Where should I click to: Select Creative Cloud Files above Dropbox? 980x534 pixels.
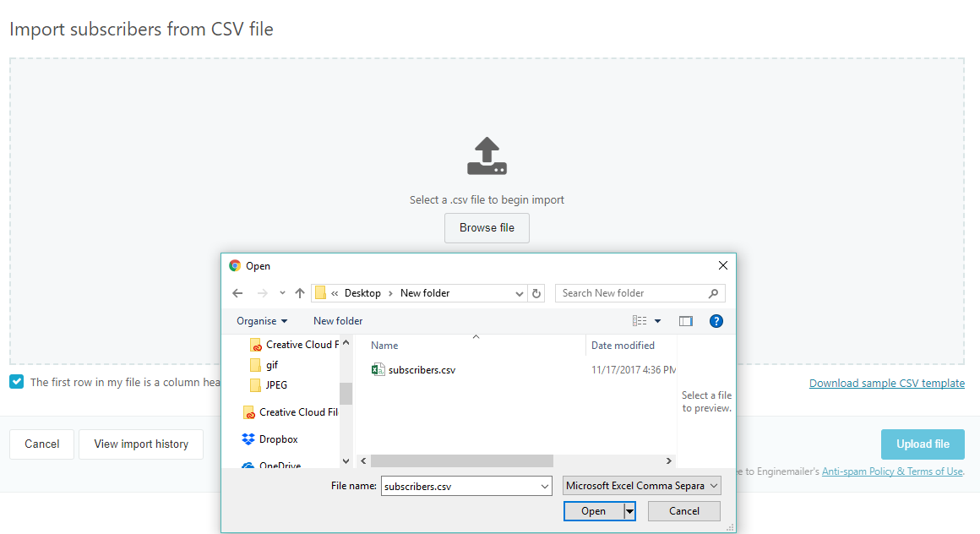coord(290,412)
